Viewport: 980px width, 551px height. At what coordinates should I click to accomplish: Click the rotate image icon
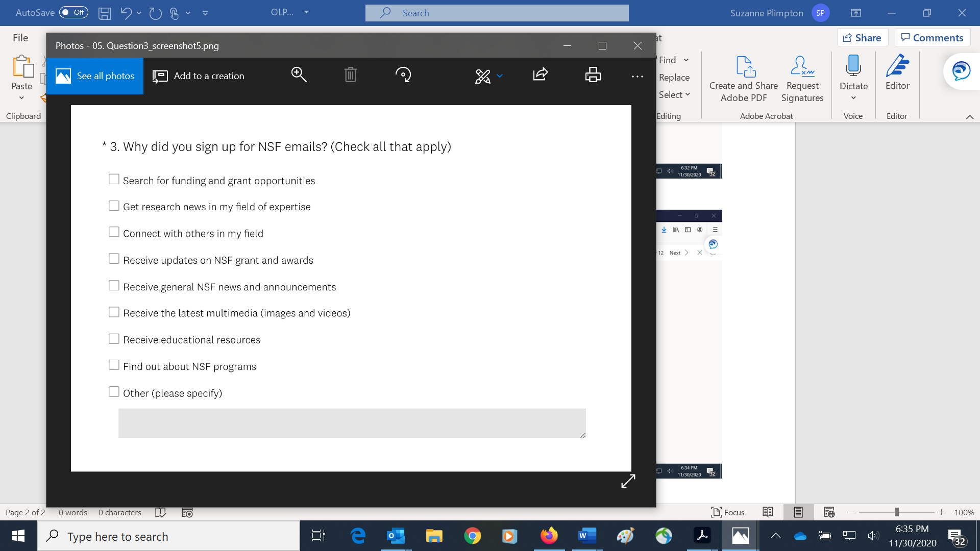click(403, 75)
